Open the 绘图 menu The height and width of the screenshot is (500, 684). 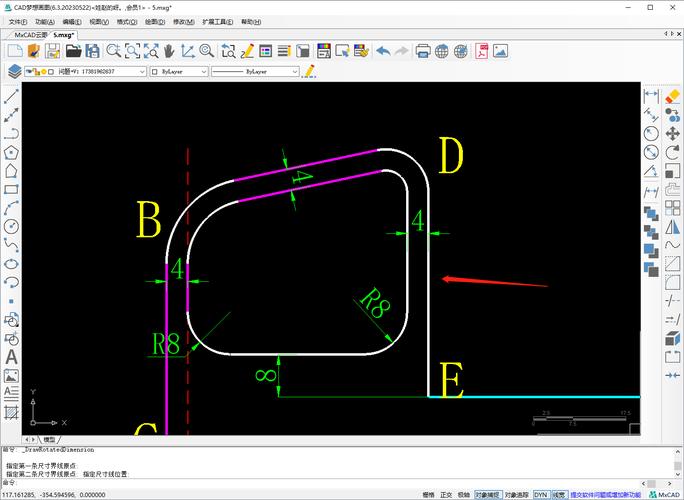pyautogui.click(x=155, y=21)
